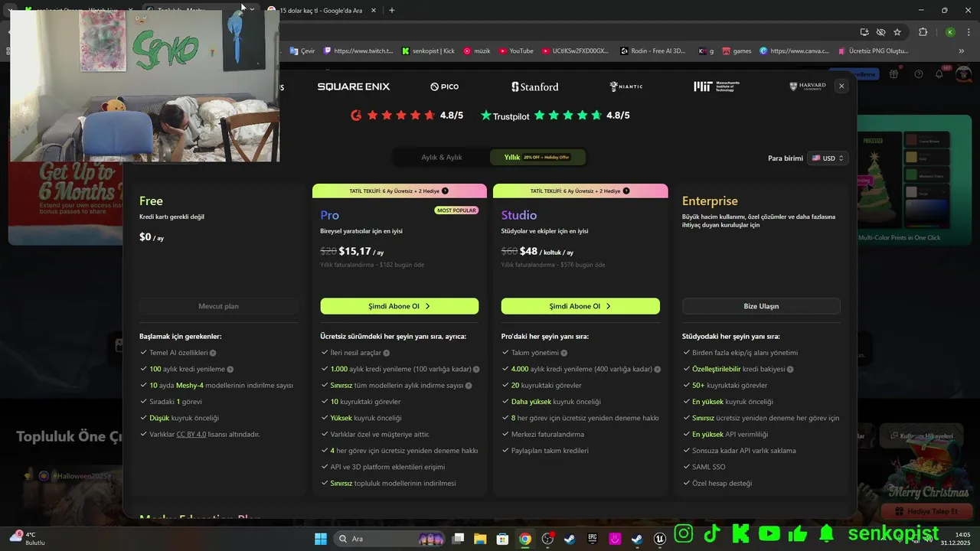Open the Windows Start menu
The height and width of the screenshot is (551, 980).
tap(320, 539)
